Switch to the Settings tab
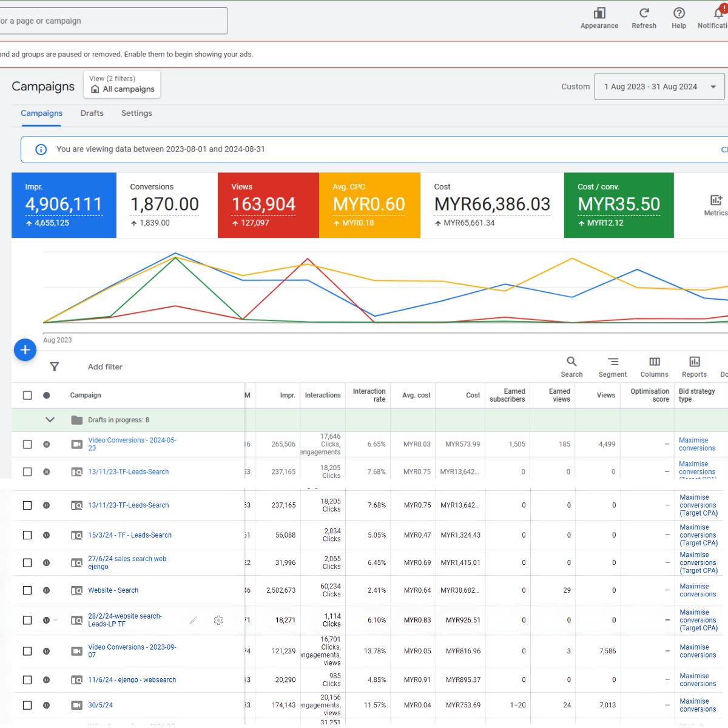Screen dimensions: 728x728 pyautogui.click(x=136, y=113)
